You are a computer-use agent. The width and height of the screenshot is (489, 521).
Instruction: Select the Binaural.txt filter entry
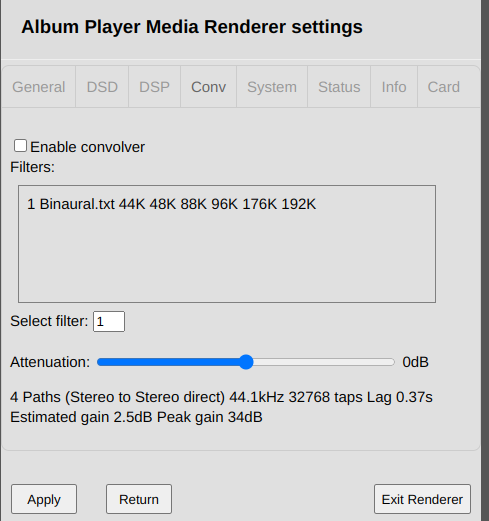(x=171, y=204)
